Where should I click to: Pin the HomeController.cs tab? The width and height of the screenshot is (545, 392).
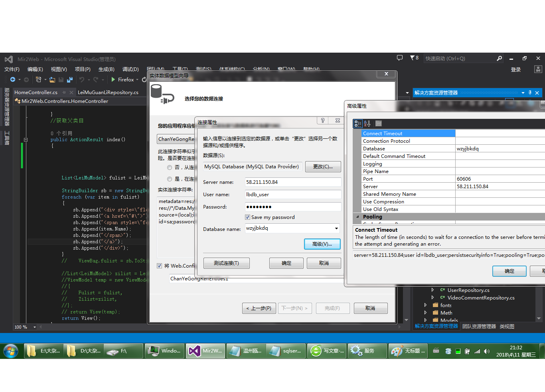pyautogui.click(x=64, y=93)
